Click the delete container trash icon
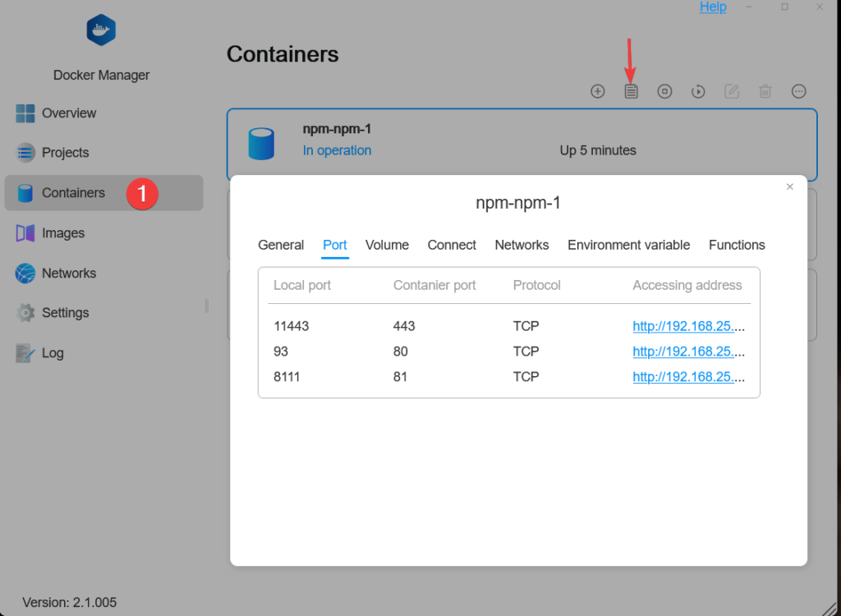841x616 pixels. pyautogui.click(x=765, y=91)
